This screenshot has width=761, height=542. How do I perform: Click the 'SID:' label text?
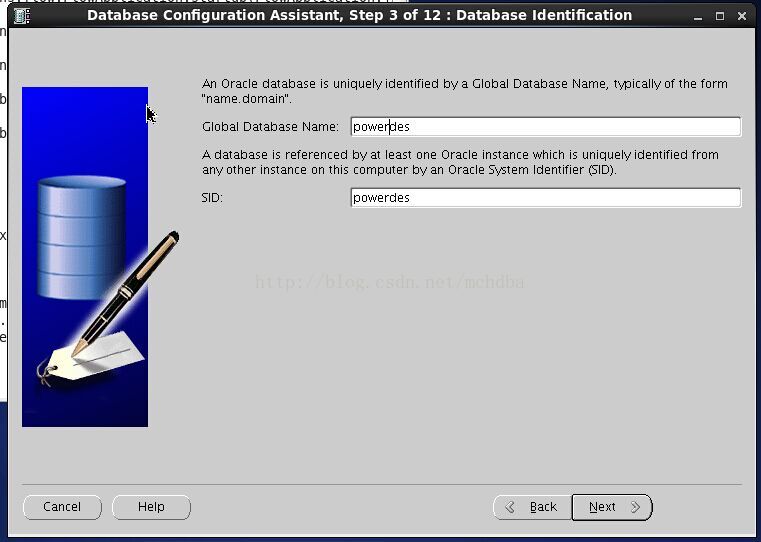[212, 198]
